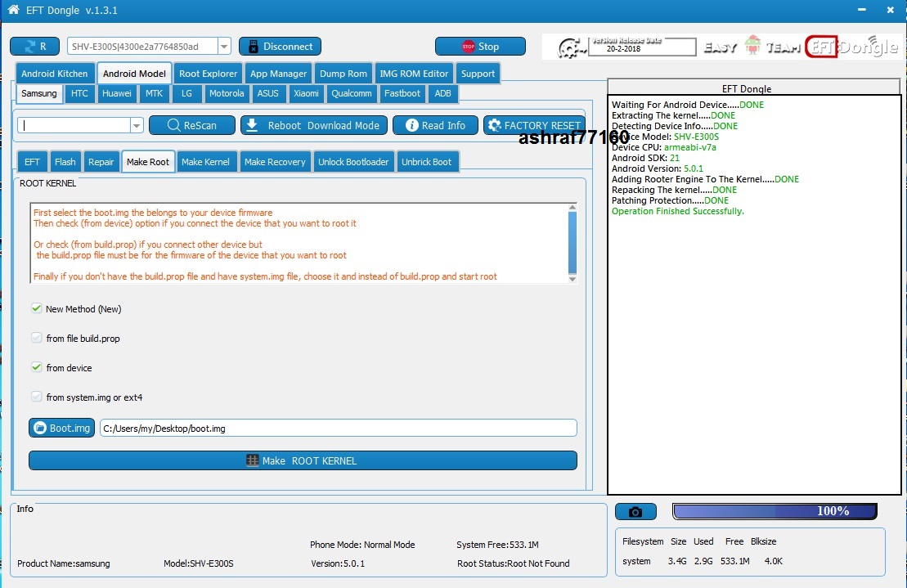Open the Repair sub-tab
The image size is (907, 588).
point(101,162)
